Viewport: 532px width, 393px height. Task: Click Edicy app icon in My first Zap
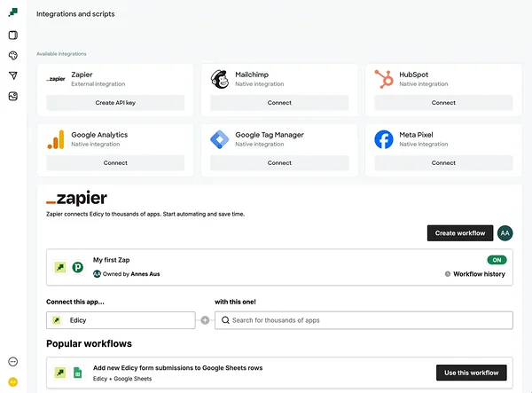coord(60,267)
